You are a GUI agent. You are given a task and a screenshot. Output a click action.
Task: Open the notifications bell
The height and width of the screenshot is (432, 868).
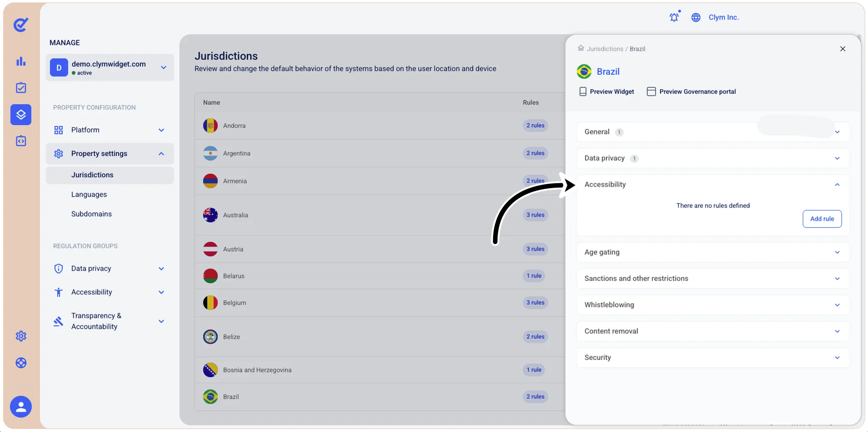(674, 17)
